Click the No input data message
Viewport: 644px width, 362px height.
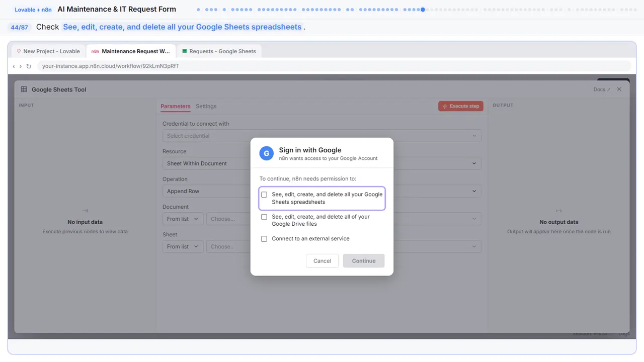[x=85, y=222]
